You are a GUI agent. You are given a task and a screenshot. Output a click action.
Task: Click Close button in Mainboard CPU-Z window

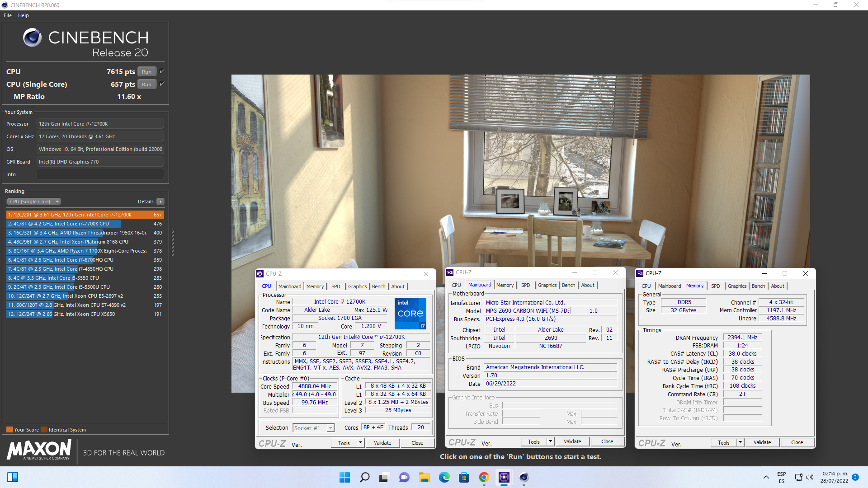607,441
